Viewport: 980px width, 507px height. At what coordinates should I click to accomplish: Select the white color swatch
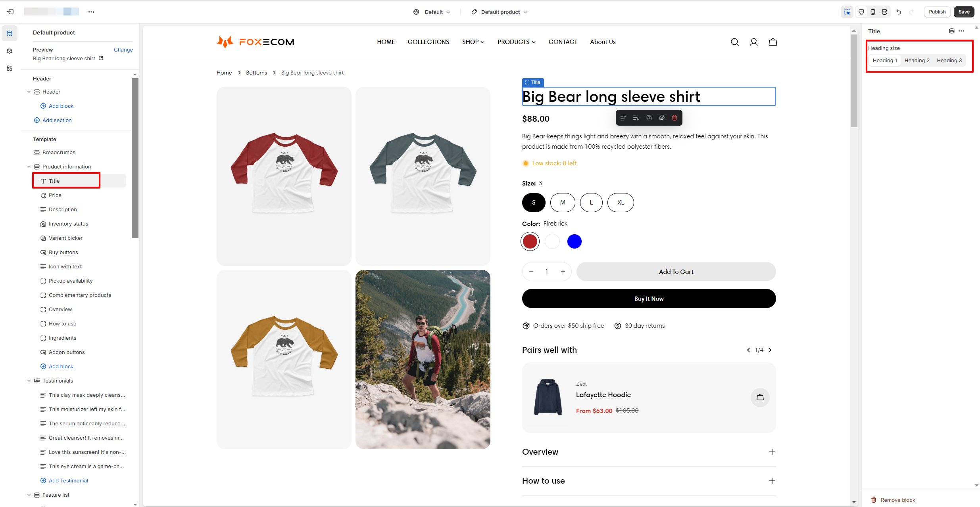click(552, 241)
